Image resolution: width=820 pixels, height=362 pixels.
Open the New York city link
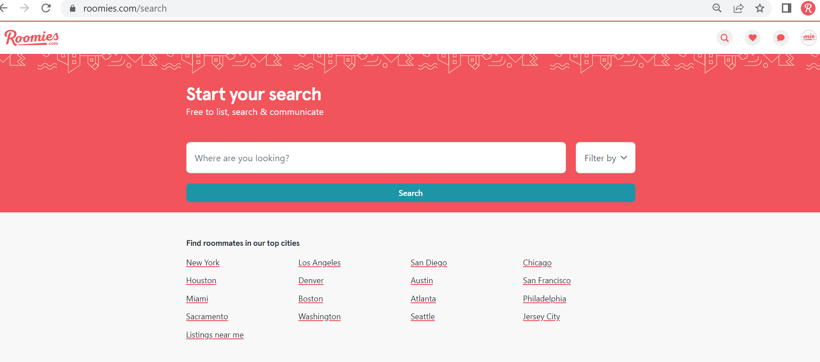(x=203, y=263)
